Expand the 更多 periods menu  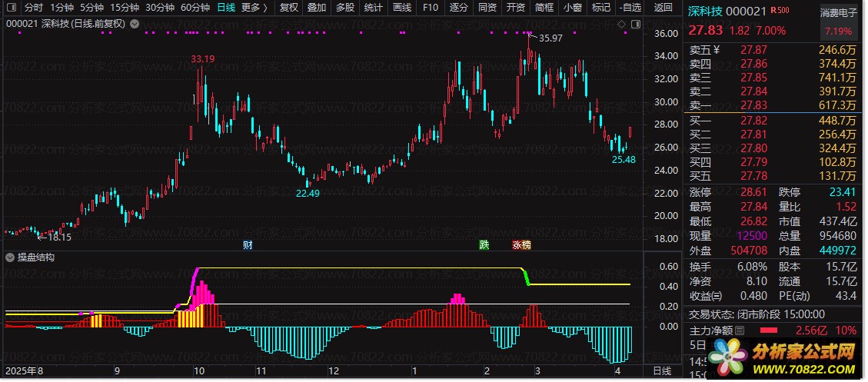(x=254, y=8)
